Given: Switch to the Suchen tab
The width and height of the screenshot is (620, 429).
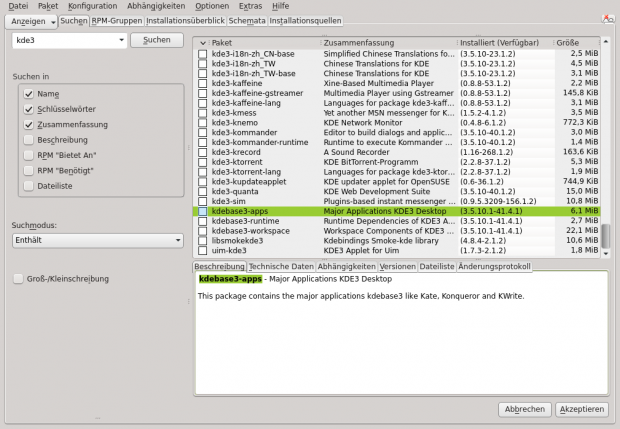Looking at the screenshot, I should pyautogui.click(x=74, y=21).
